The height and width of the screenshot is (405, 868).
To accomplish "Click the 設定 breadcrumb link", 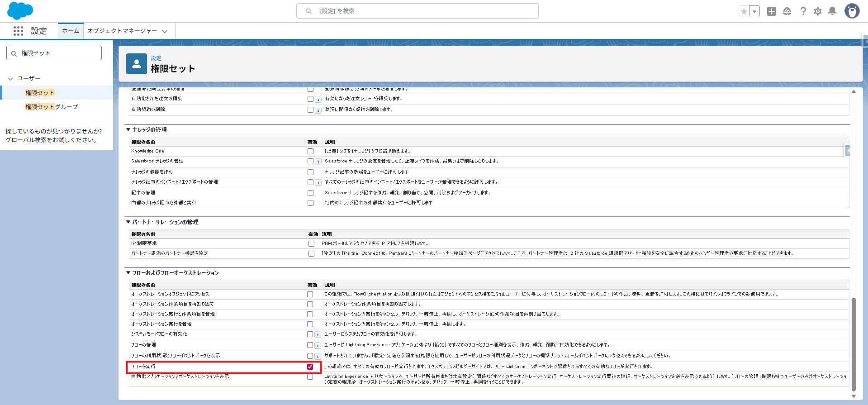I will click(156, 58).
